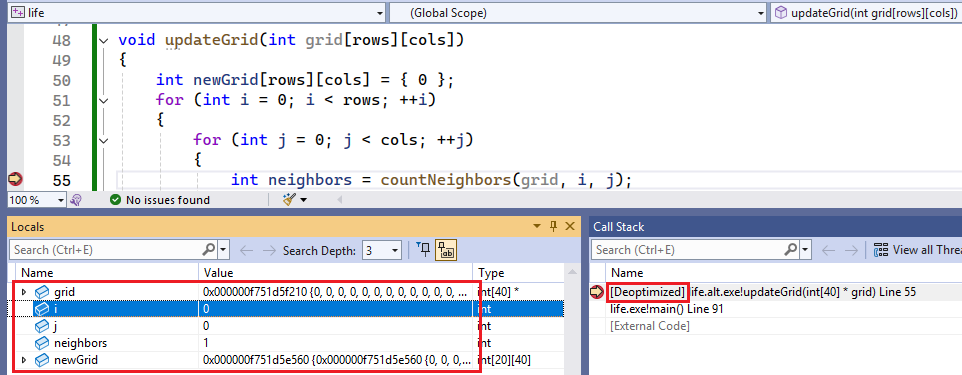
Task: Click the variable cube icon beside j
Action: pyautogui.click(x=42, y=326)
